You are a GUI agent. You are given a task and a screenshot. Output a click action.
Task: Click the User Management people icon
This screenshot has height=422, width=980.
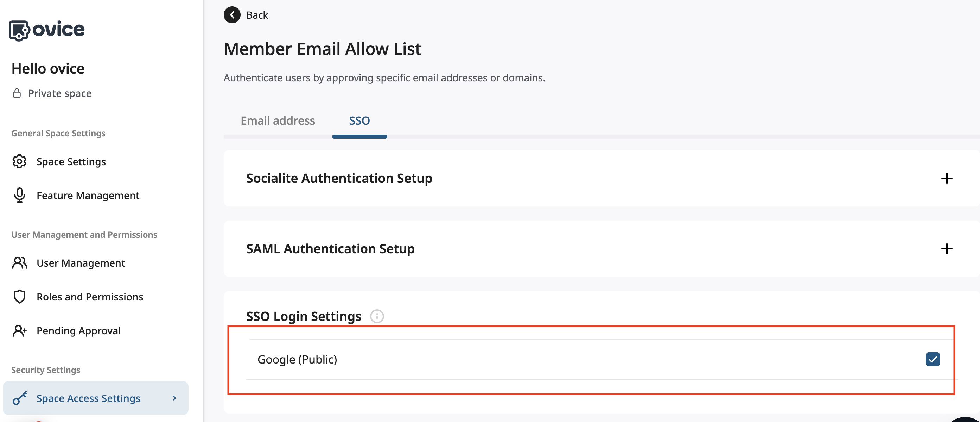click(19, 263)
